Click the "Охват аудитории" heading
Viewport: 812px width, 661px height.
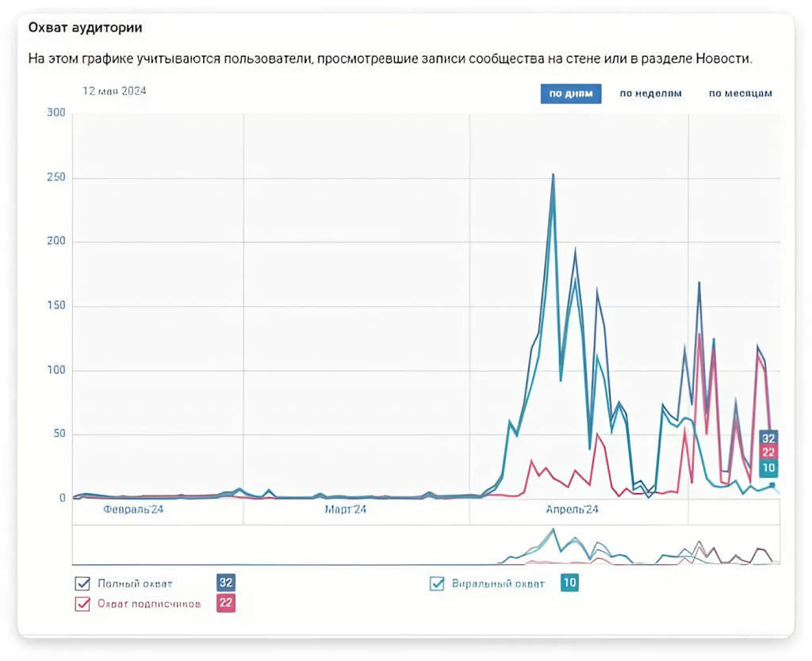86,28
